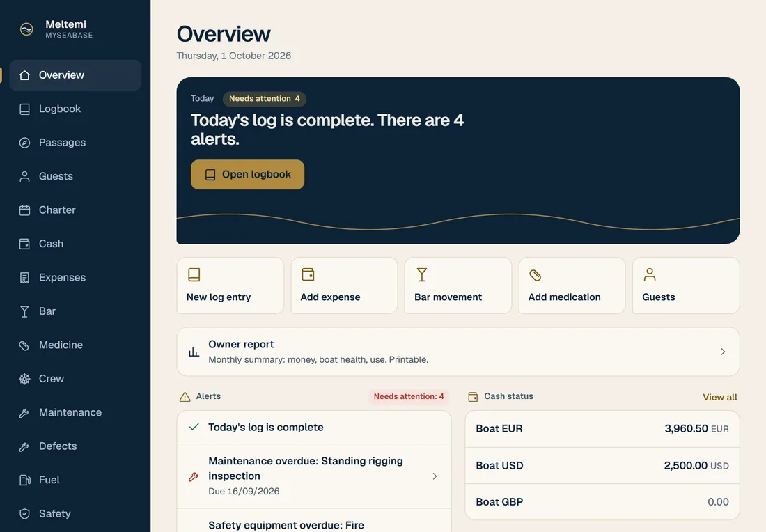Screen dimensions: 766x532
Task: Click the warning triangle icon next to Alerts
Action: (185, 397)
